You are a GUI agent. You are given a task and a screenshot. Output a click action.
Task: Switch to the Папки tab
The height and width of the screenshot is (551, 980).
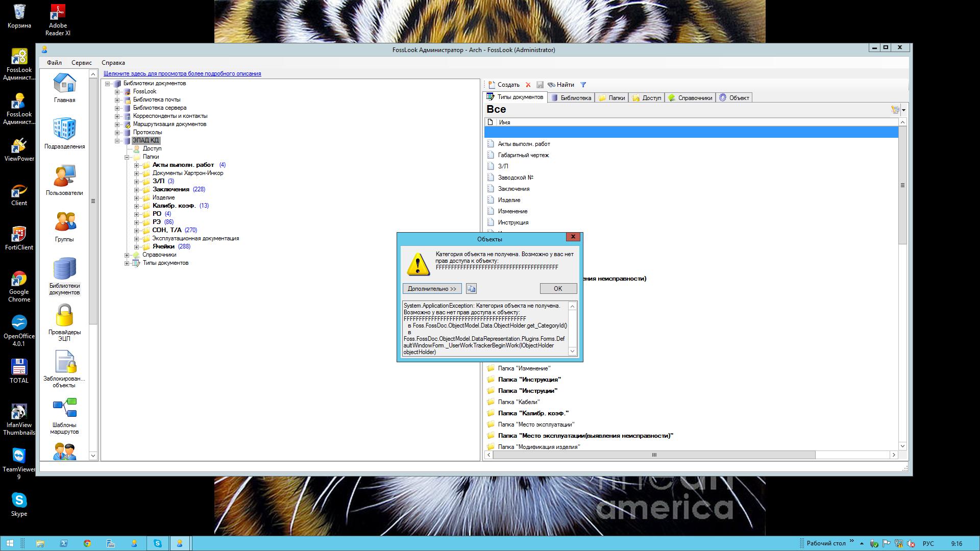(611, 98)
